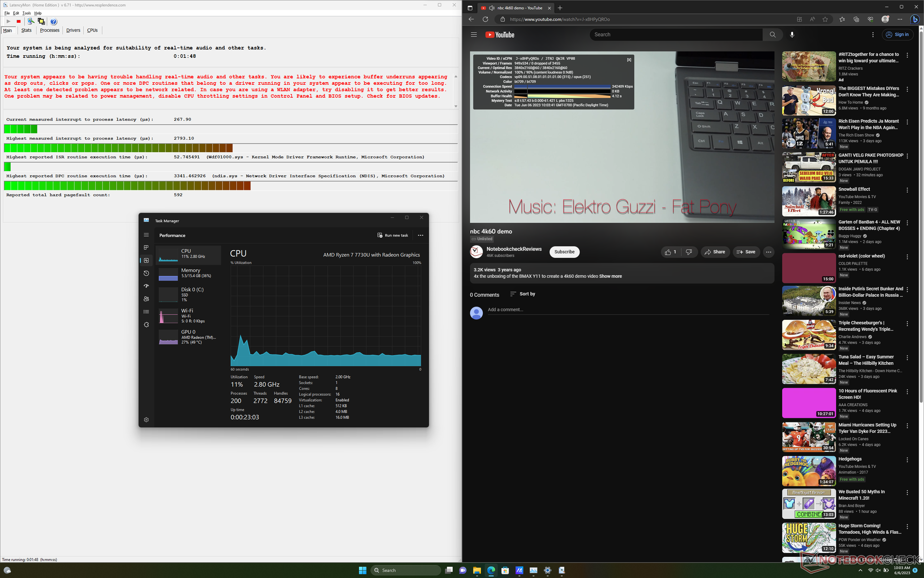
Task: Click YouTube search input field
Action: pyautogui.click(x=676, y=35)
